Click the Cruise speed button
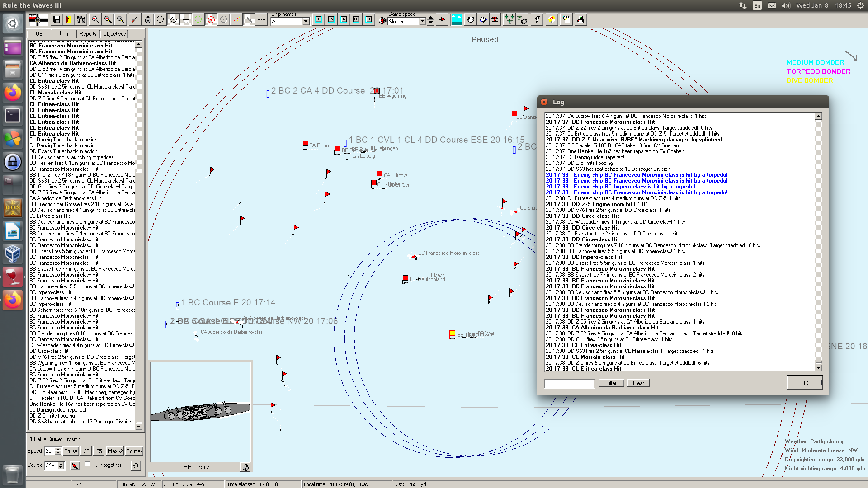Screen dimensions: 868x488 click(71, 451)
